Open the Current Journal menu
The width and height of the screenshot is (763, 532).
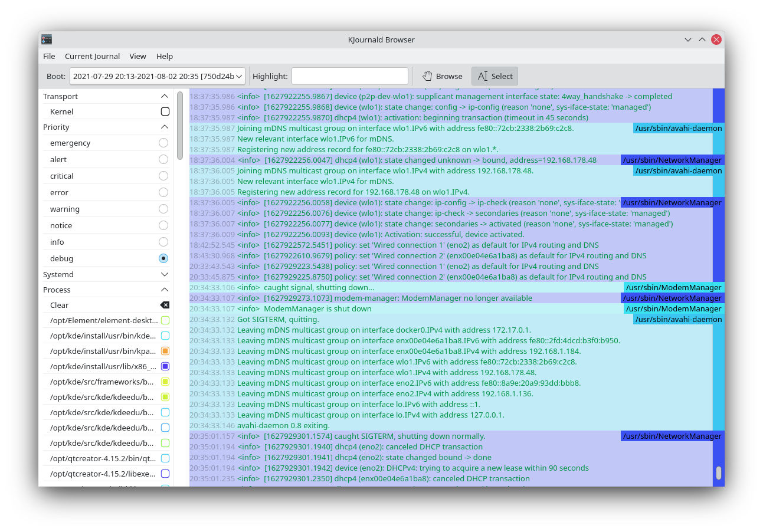tap(92, 56)
